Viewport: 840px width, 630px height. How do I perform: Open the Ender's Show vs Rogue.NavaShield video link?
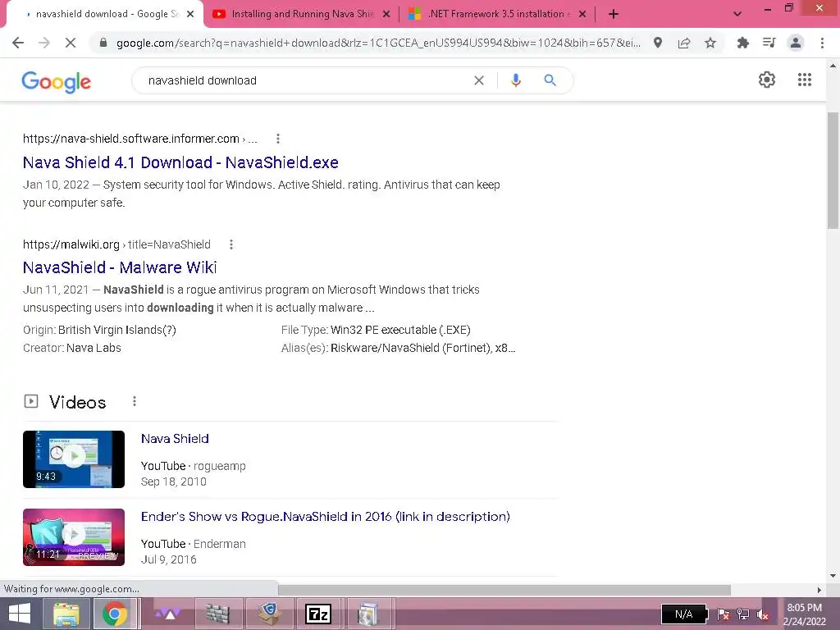point(325,517)
